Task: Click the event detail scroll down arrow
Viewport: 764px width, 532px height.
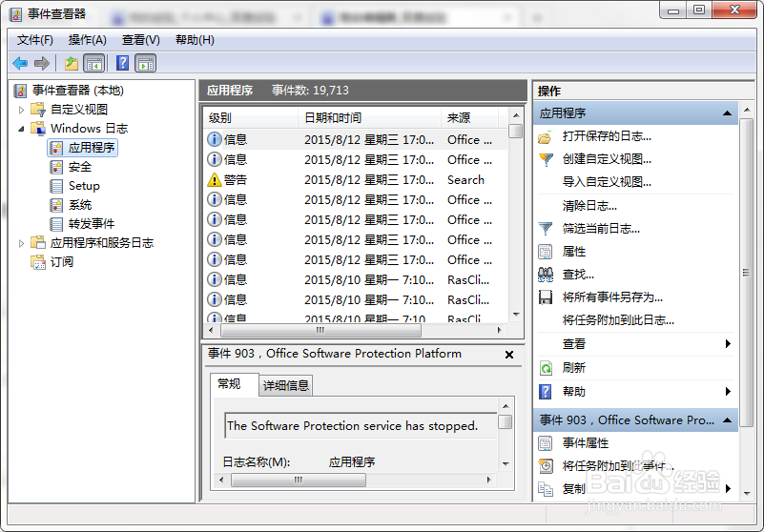Action: 506,464
